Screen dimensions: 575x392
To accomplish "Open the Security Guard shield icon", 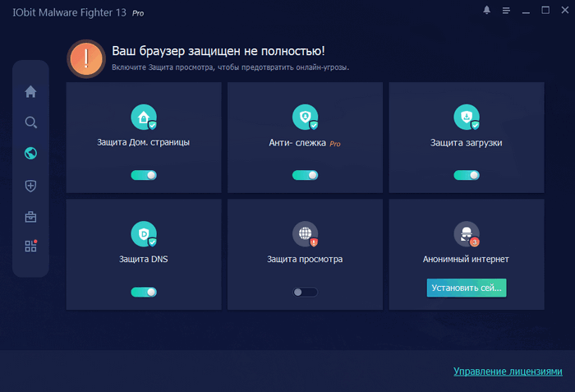I will tap(30, 186).
